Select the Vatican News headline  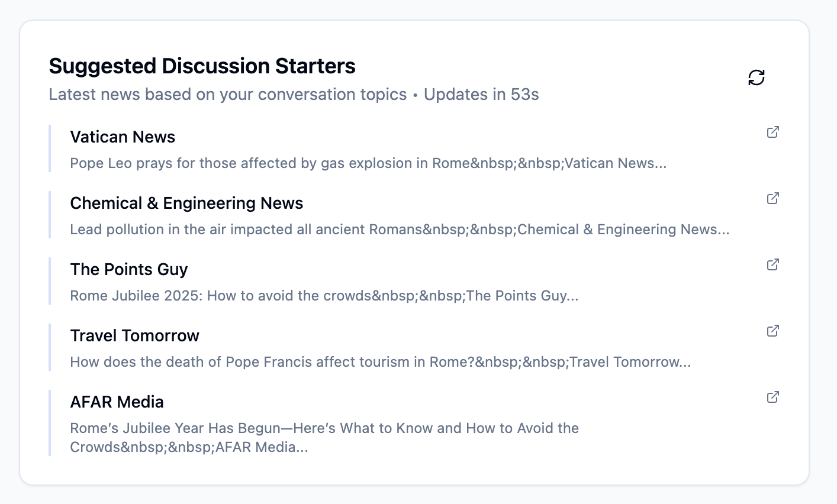pyautogui.click(x=123, y=137)
